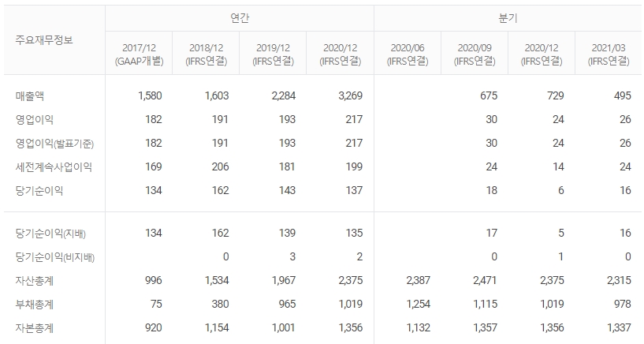Select the 부채총계 row label
This screenshot has width=644, height=344.
point(35,305)
